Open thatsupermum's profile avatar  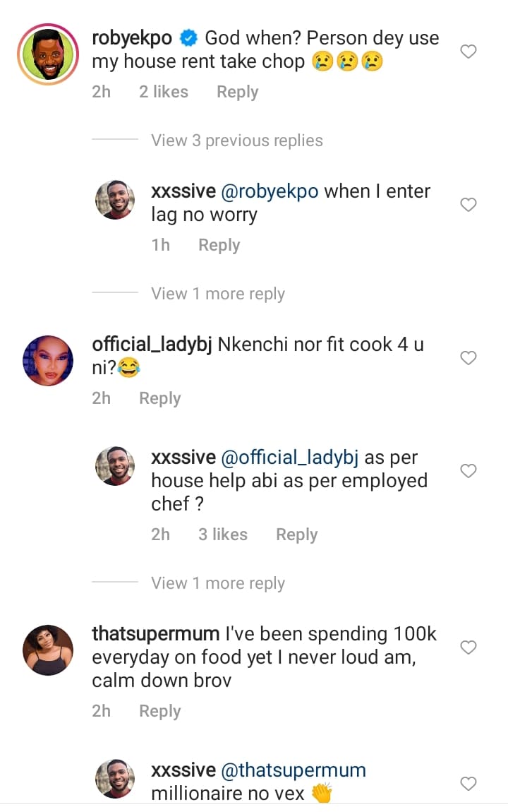click(48, 650)
